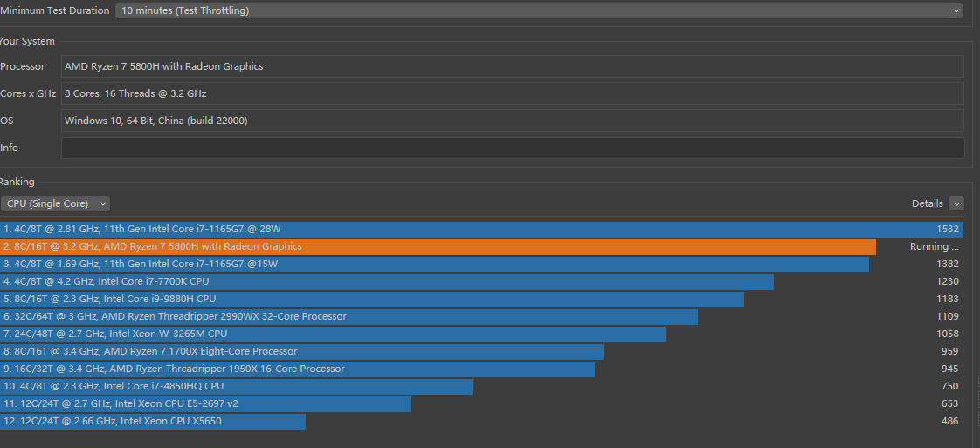The image size is (980, 448).
Task: Click the Info label
Action: click(x=10, y=148)
